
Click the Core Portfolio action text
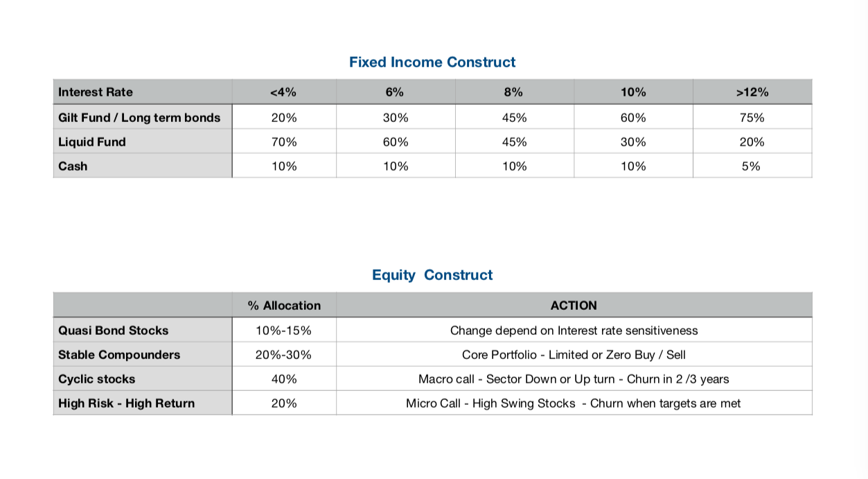pyautogui.click(x=574, y=355)
